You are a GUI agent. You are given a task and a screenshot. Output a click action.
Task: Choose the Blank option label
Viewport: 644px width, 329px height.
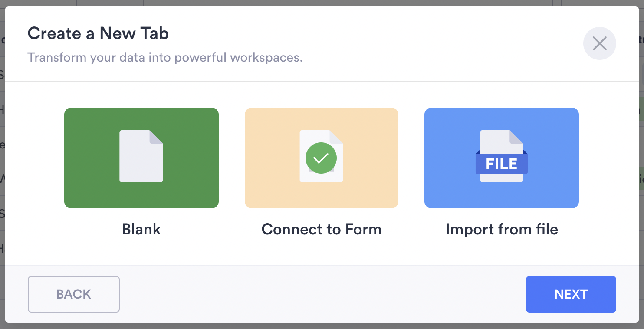pyautogui.click(x=141, y=229)
